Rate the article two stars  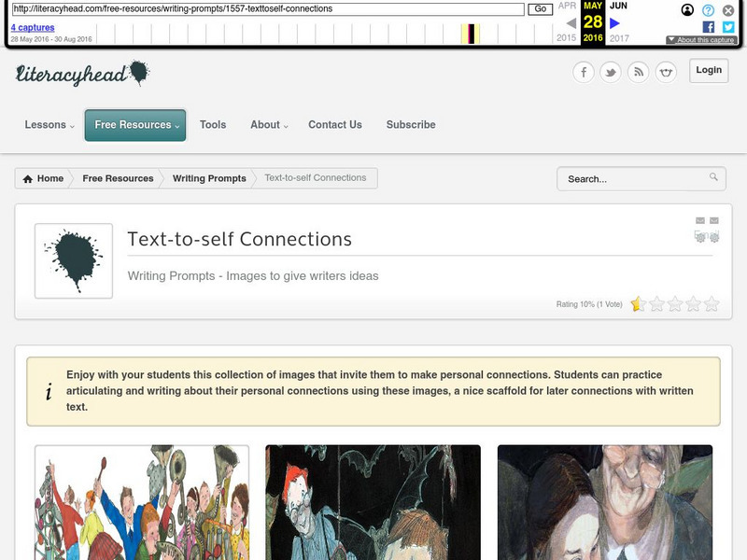pos(657,304)
